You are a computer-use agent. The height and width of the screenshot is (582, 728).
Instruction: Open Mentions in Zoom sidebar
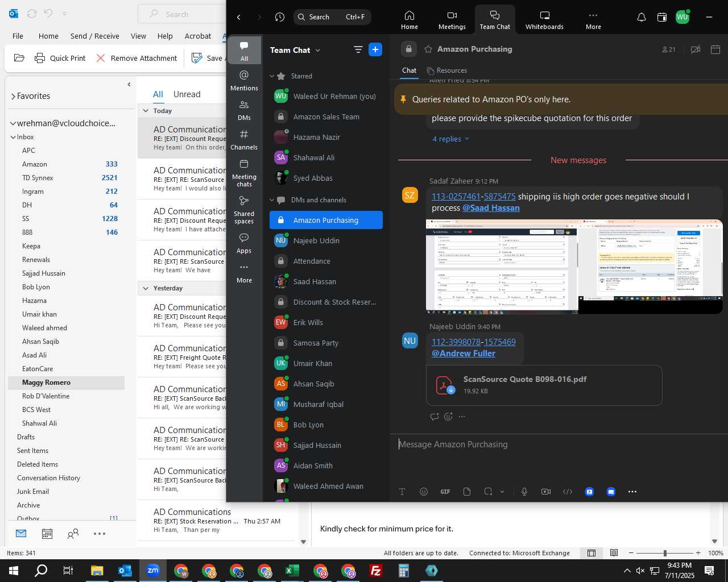coord(244,80)
